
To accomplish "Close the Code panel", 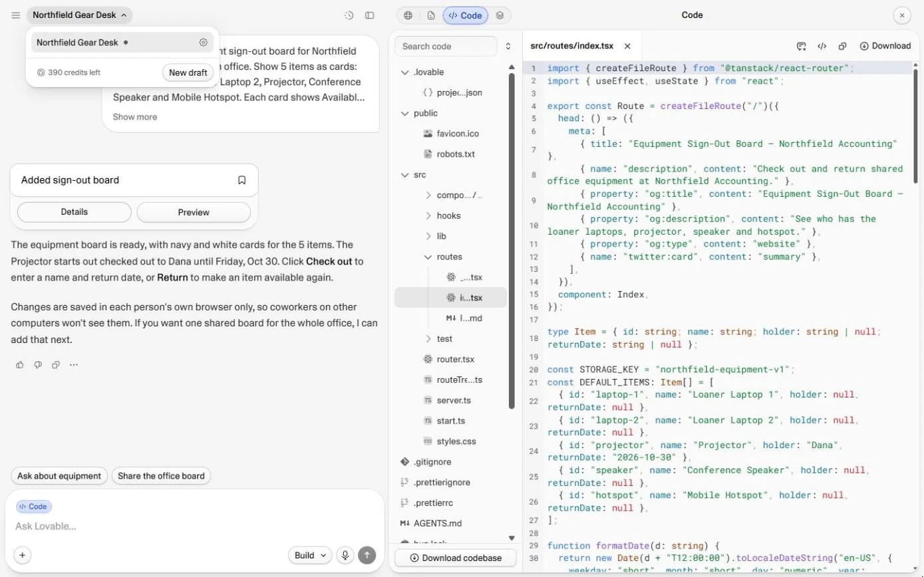I will [x=901, y=15].
